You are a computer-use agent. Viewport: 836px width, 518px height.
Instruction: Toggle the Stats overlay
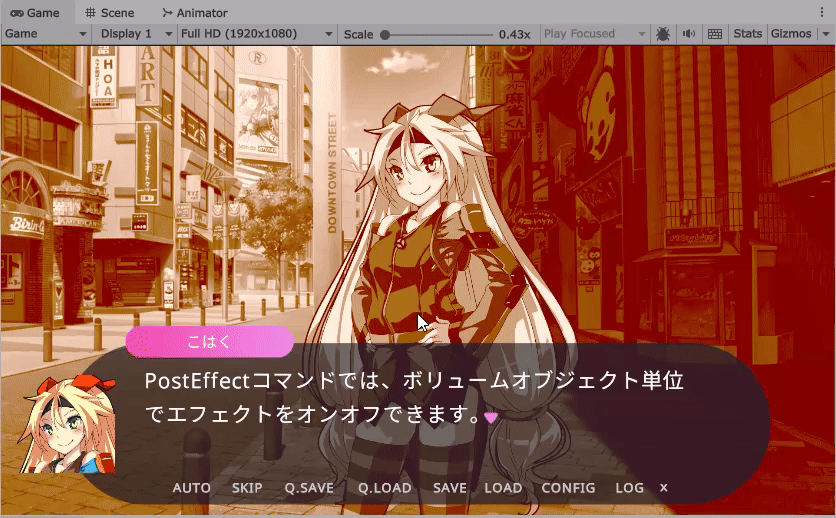coord(747,34)
